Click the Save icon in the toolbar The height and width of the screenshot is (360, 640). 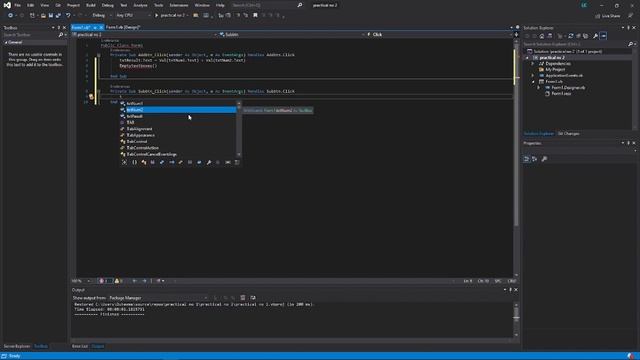[x=51, y=16]
